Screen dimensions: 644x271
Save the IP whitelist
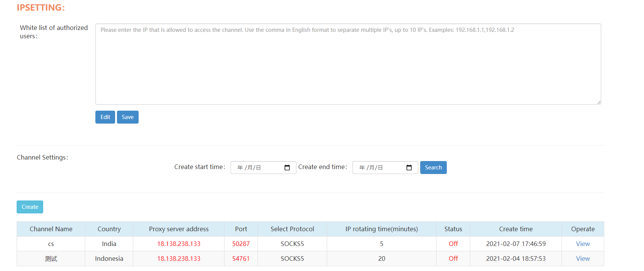pyautogui.click(x=128, y=117)
